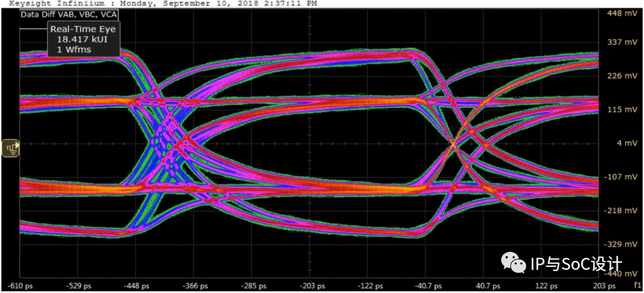This screenshot has height=293, width=644.
Task: Click the -610 ps time axis label
Action: pos(19,286)
